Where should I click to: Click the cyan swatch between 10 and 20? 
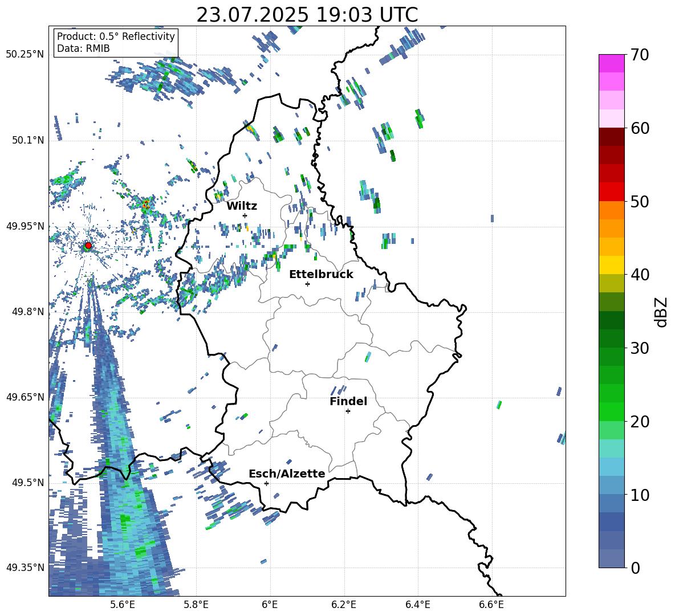click(x=611, y=448)
